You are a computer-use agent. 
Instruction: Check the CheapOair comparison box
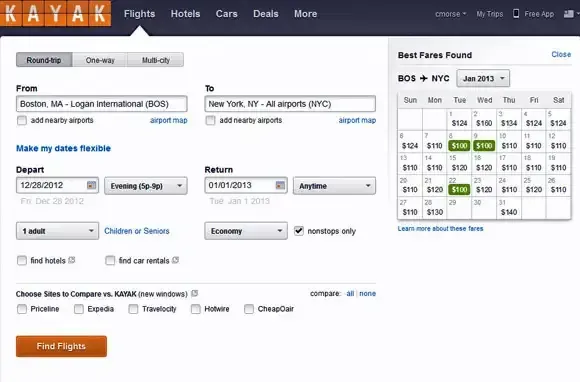coord(249,309)
